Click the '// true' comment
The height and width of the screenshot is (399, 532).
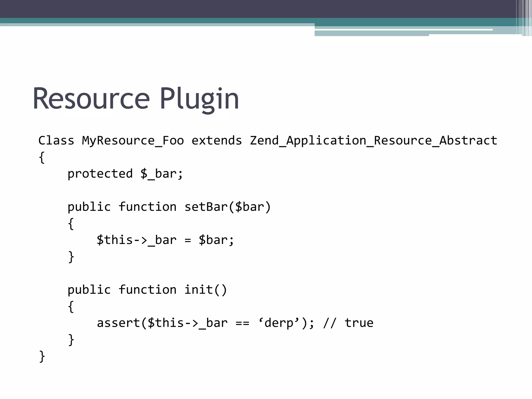click(348, 323)
